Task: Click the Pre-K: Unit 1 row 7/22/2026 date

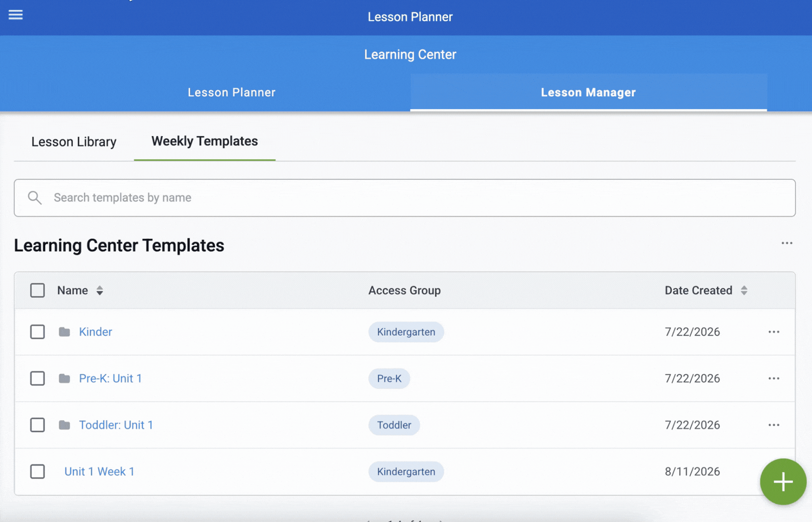Action: point(692,379)
